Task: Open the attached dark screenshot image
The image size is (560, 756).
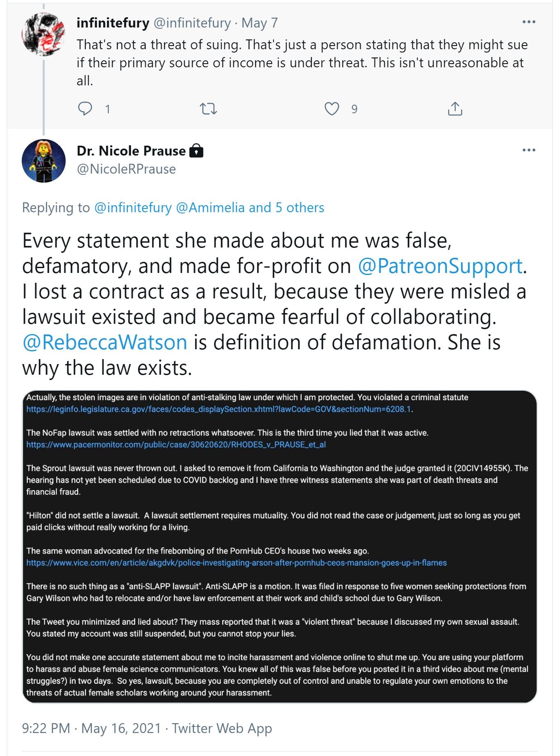Action: [279, 547]
